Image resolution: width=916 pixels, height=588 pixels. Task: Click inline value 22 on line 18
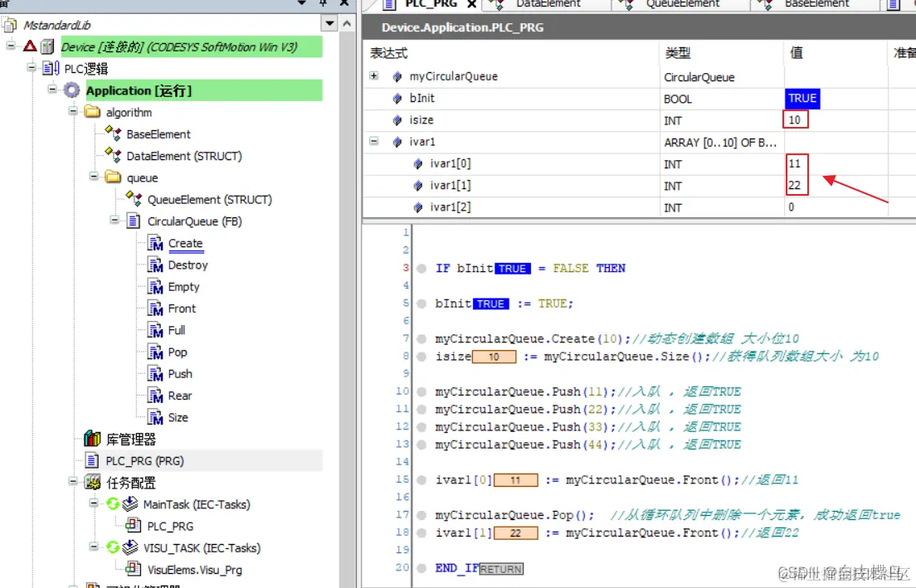[515, 533]
